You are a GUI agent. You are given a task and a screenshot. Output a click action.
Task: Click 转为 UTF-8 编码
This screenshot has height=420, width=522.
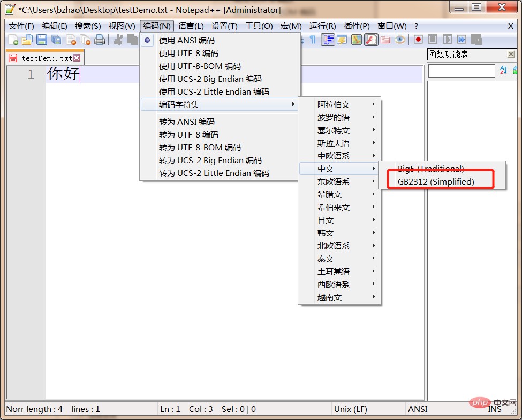point(220,134)
